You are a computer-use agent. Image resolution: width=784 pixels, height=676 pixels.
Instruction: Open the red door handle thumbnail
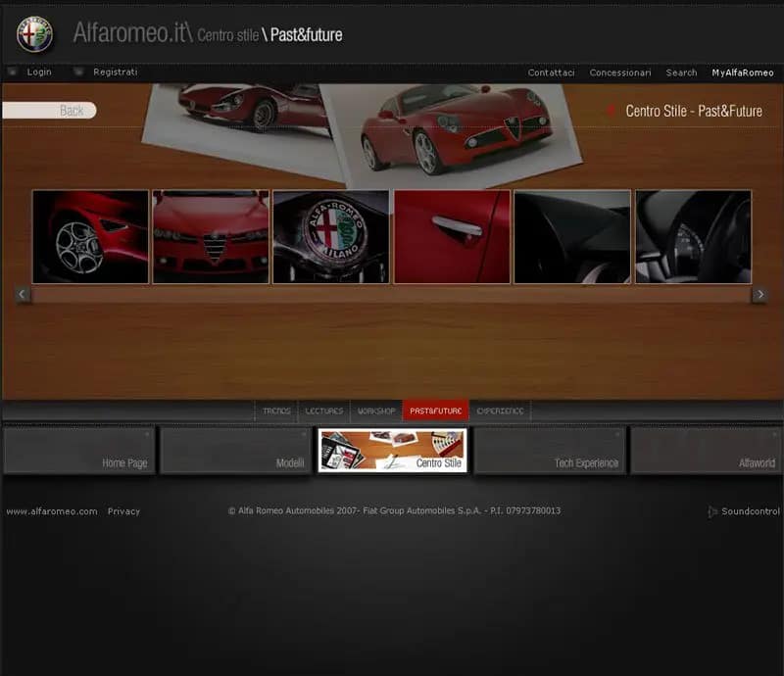452,236
